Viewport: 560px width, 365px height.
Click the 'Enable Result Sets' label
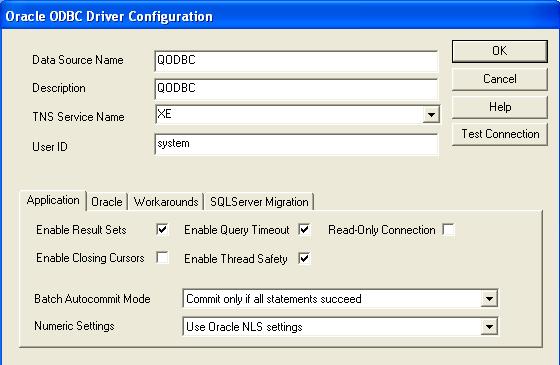pyautogui.click(x=81, y=230)
